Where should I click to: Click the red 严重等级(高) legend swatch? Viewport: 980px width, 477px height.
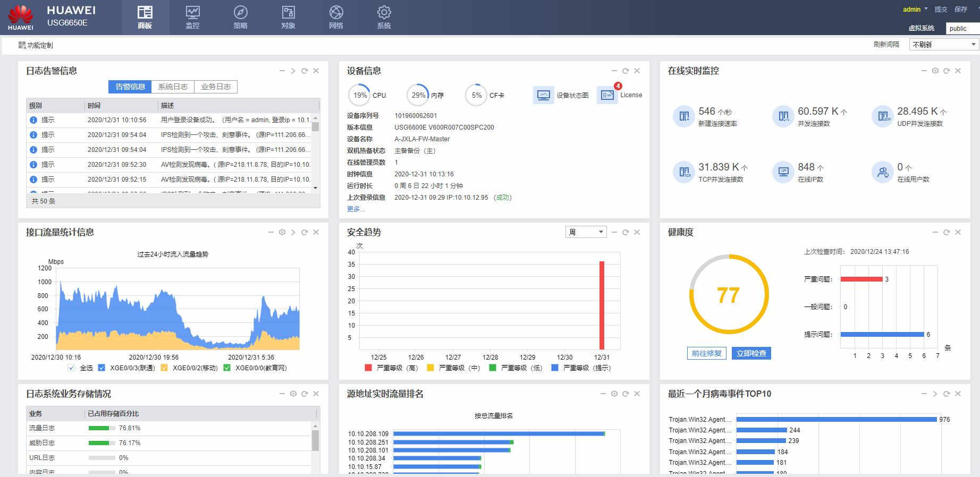point(368,368)
